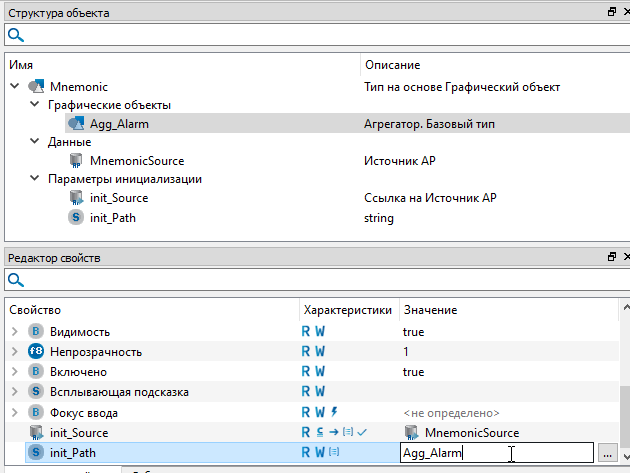The image size is (630, 473).
Task: Expand the Видимость property
Action: pyautogui.click(x=14, y=331)
